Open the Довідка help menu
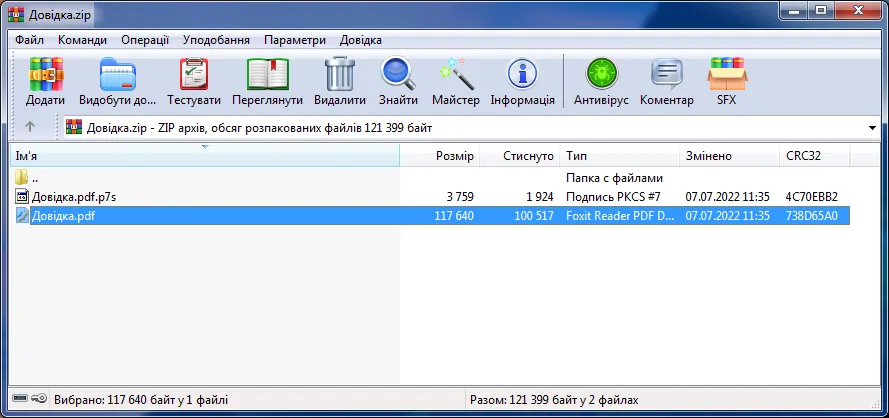889x418 pixels. click(x=361, y=40)
